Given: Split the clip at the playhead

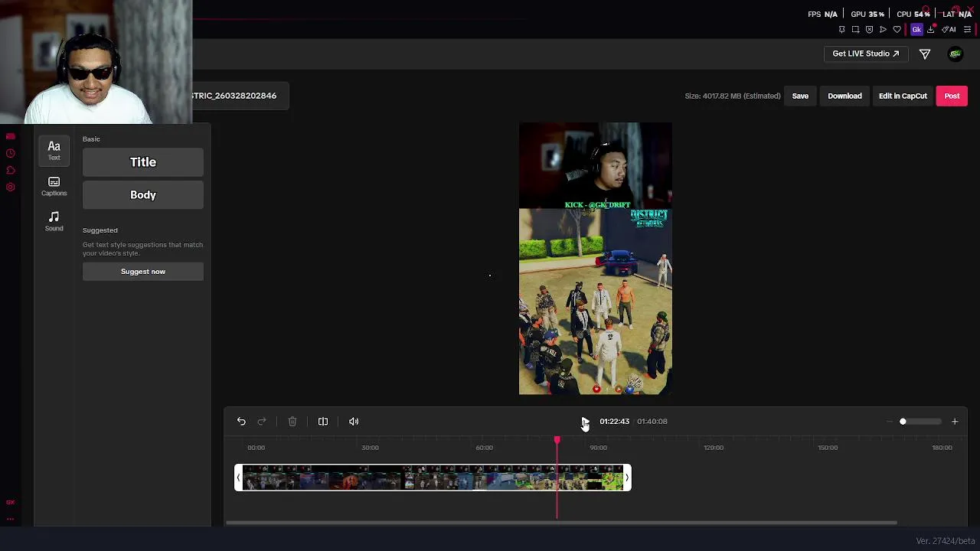Looking at the screenshot, I should pos(323,422).
